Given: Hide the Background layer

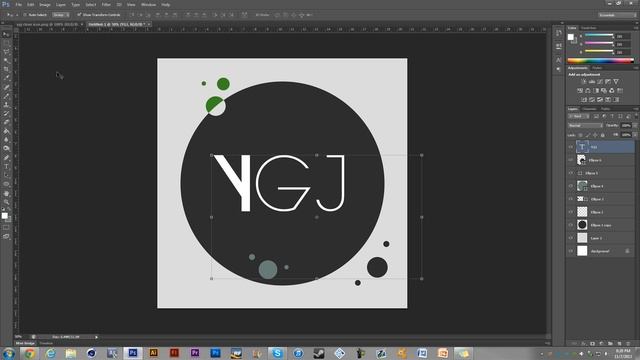Looking at the screenshot, I should [x=571, y=251].
